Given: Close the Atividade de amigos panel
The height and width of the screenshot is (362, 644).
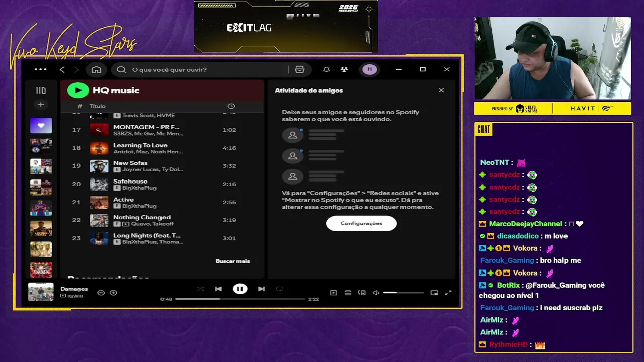Looking at the screenshot, I should 441,90.
